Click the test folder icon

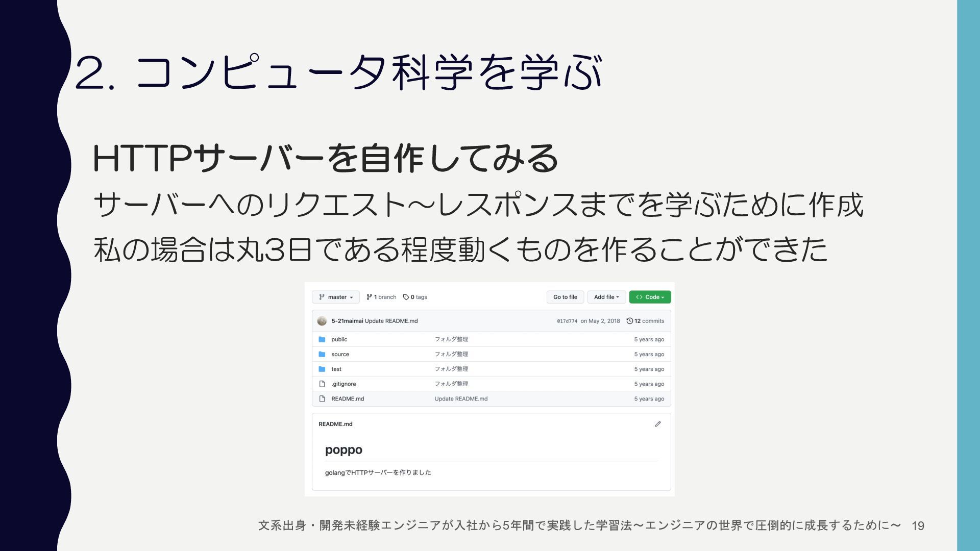[322, 369]
